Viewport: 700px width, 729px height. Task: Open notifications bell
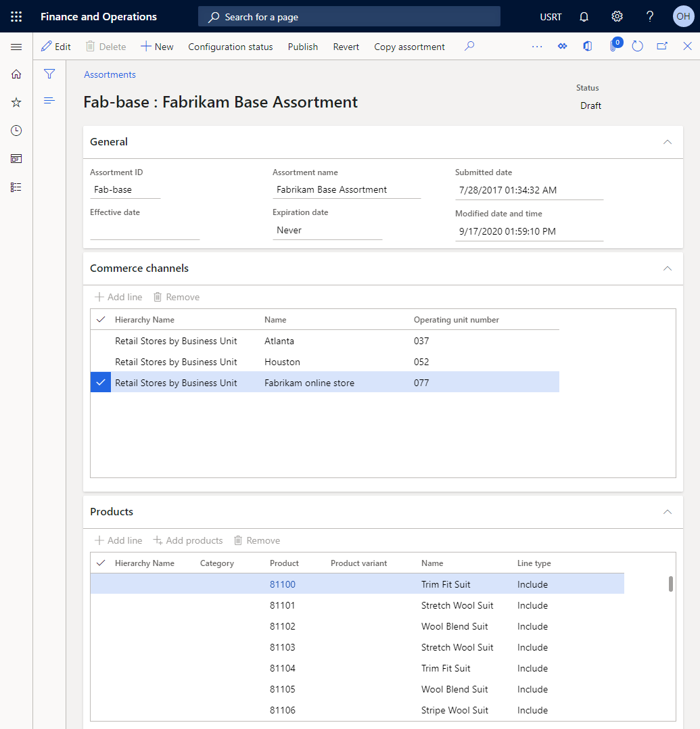(584, 17)
